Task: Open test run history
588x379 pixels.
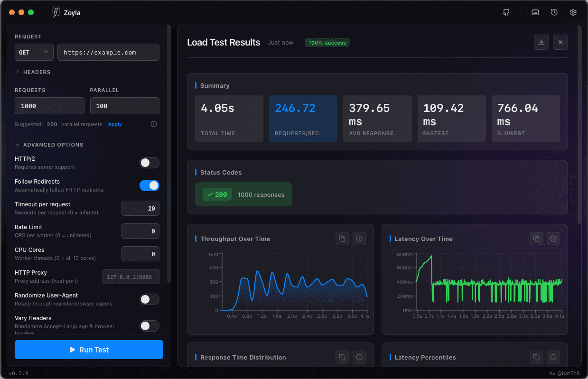Action: 554,12
